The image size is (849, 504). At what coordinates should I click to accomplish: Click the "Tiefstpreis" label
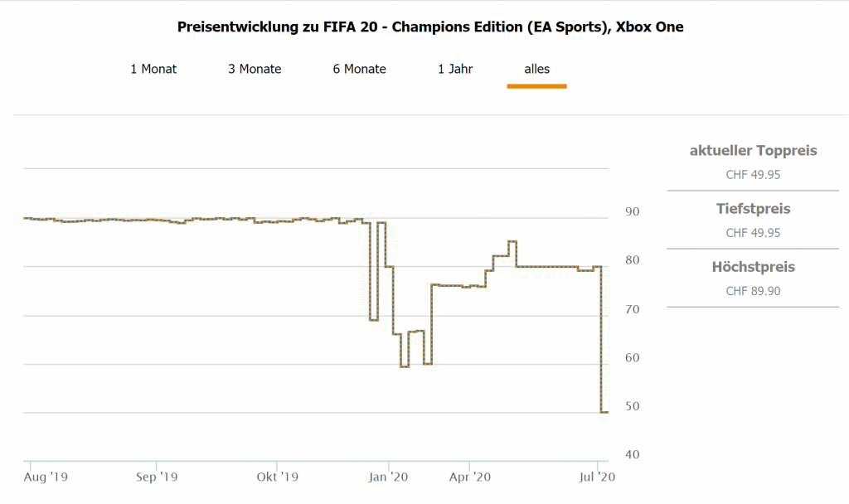(753, 209)
